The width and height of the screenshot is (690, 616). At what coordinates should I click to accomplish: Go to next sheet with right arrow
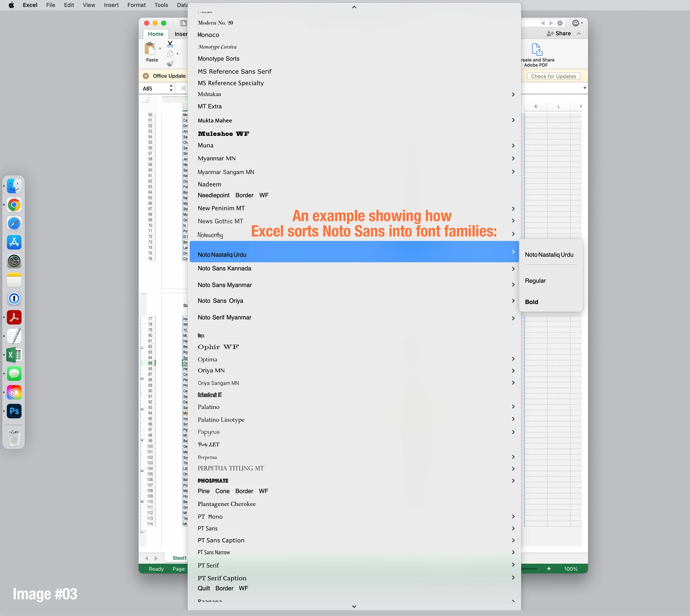[156, 558]
